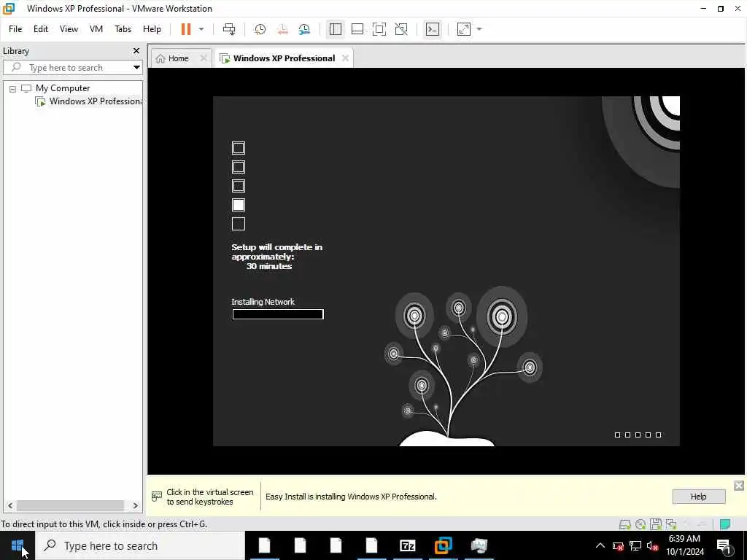Viewport: 747px width, 560px height.
Task: Toggle the library sidebar view
Action: pyautogui.click(x=336, y=29)
